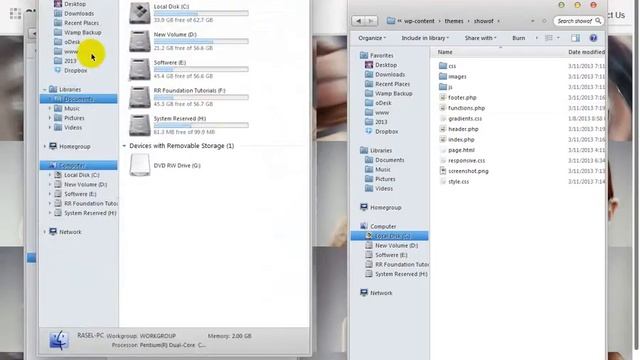Open the Organize menu

(372, 38)
